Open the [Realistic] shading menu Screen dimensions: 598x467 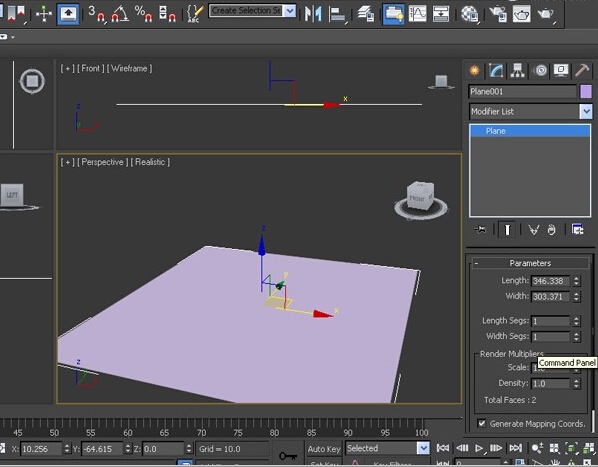(x=150, y=162)
